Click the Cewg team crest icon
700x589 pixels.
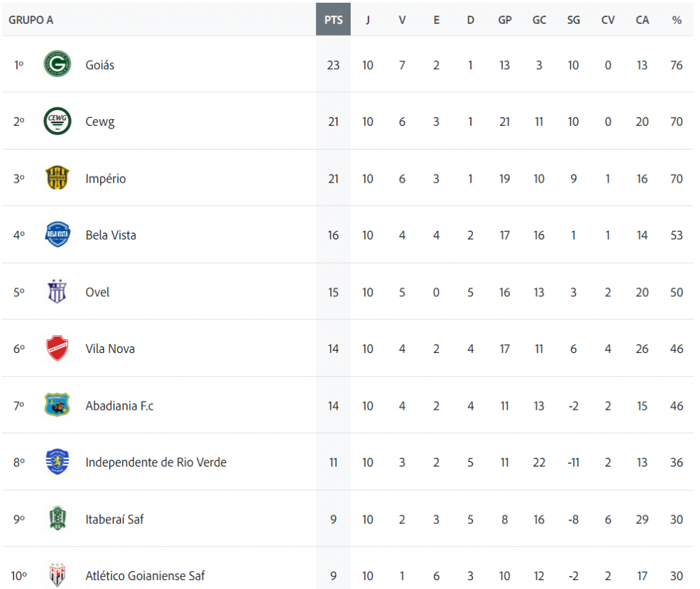57,122
